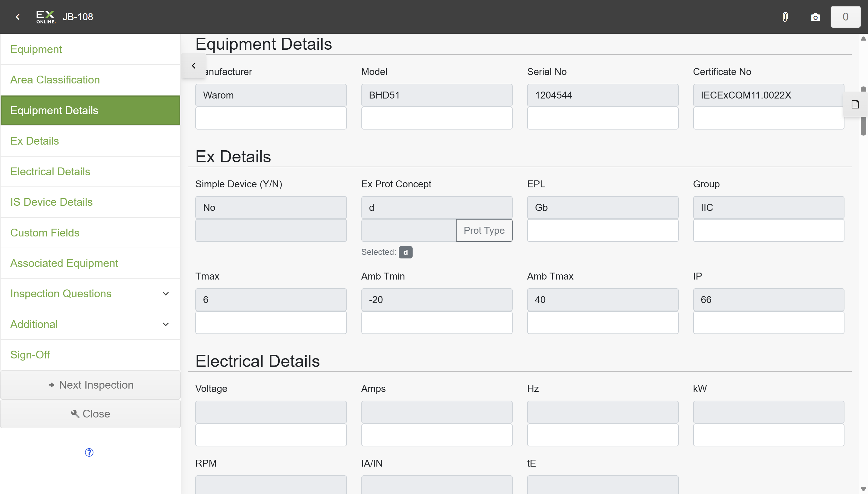The image size is (868, 494).
Task: Jump to Ex Details in sidebar
Action: (x=90, y=141)
